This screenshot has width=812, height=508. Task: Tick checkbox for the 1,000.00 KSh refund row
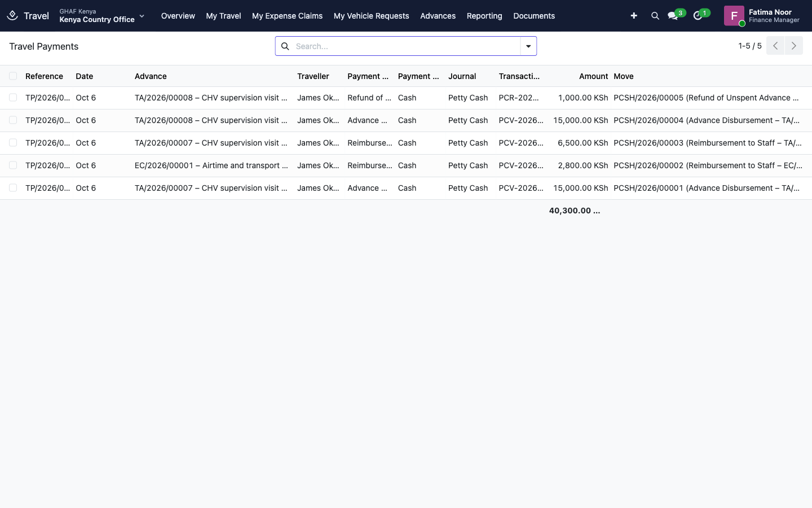(13, 98)
